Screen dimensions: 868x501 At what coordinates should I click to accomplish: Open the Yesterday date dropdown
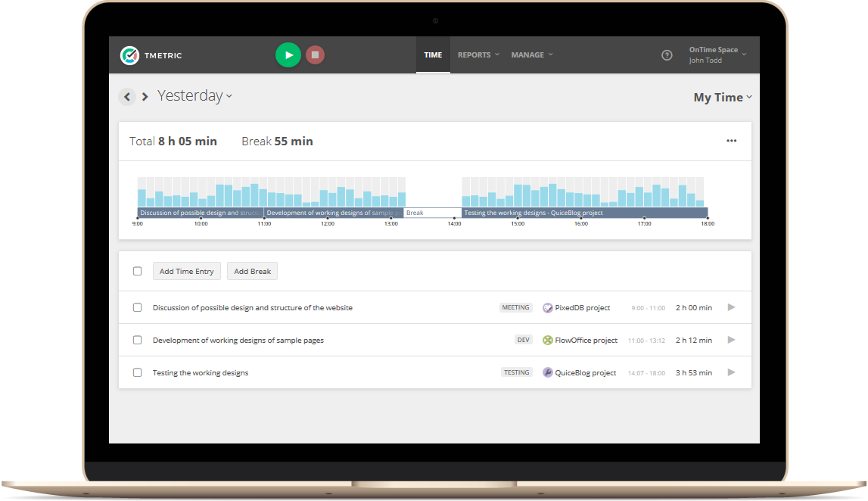[194, 96]
